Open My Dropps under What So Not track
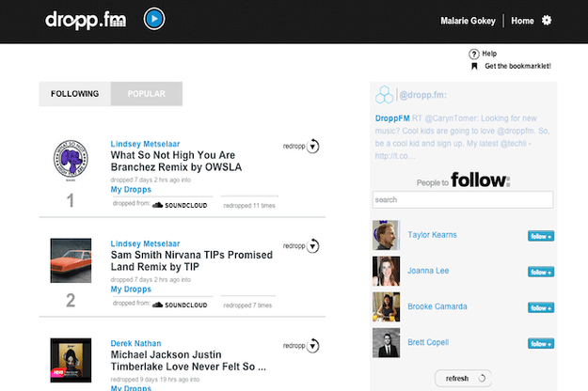This screenshot has width=588, height=391. [131, 190]
